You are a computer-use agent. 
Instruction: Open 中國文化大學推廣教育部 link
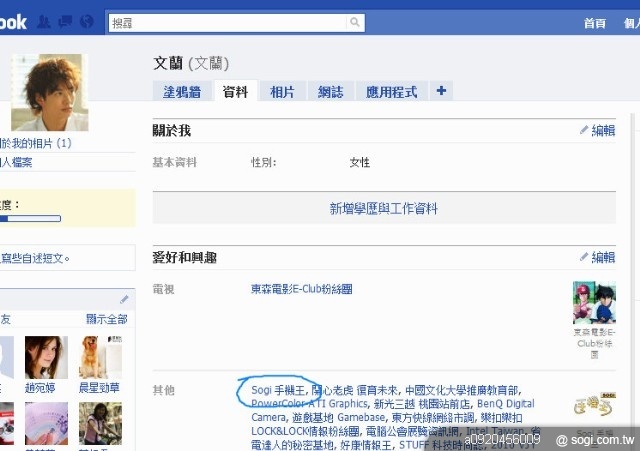click(x=463, y=390)
